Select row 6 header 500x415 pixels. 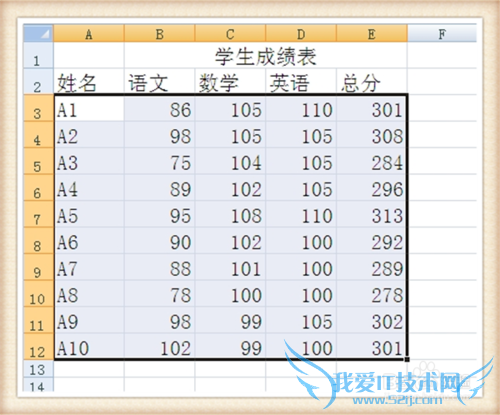pos(38,187)
